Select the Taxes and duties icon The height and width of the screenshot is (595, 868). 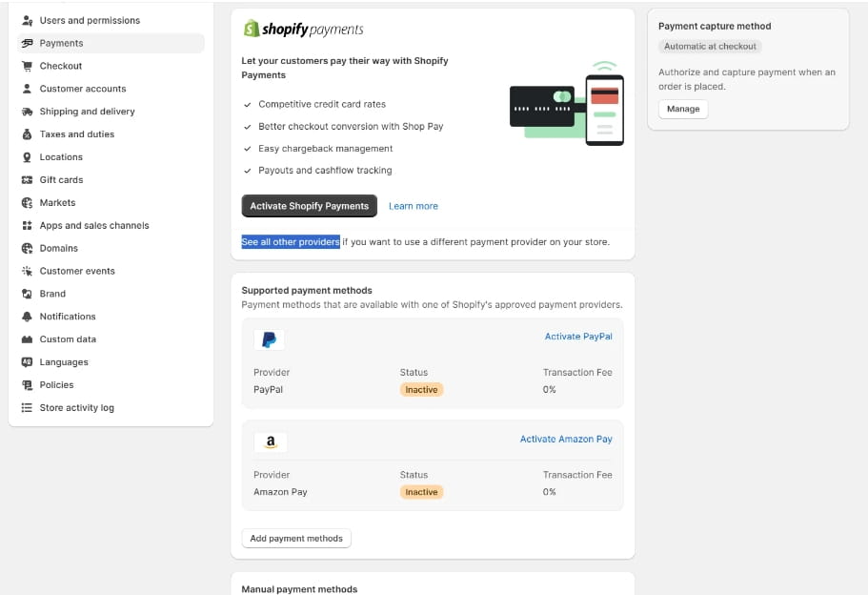[x=27, y=134]
